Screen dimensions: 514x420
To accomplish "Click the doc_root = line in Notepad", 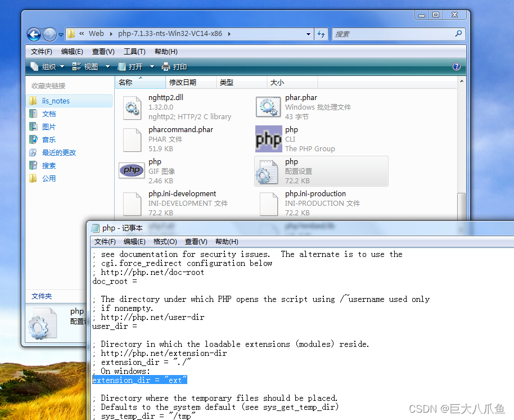I will coord(115,282).
